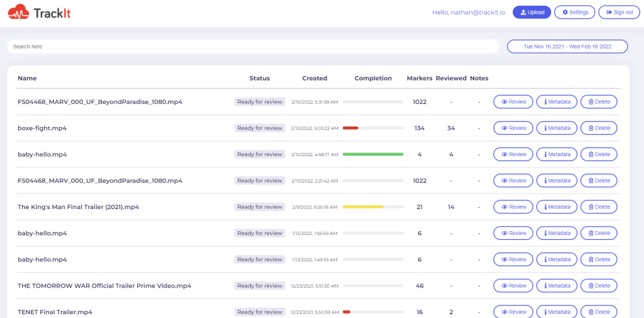Screen dimensions: 644x318
Task: Open Metadata for The King's Man trailer
Action: [x=557, y=207]
